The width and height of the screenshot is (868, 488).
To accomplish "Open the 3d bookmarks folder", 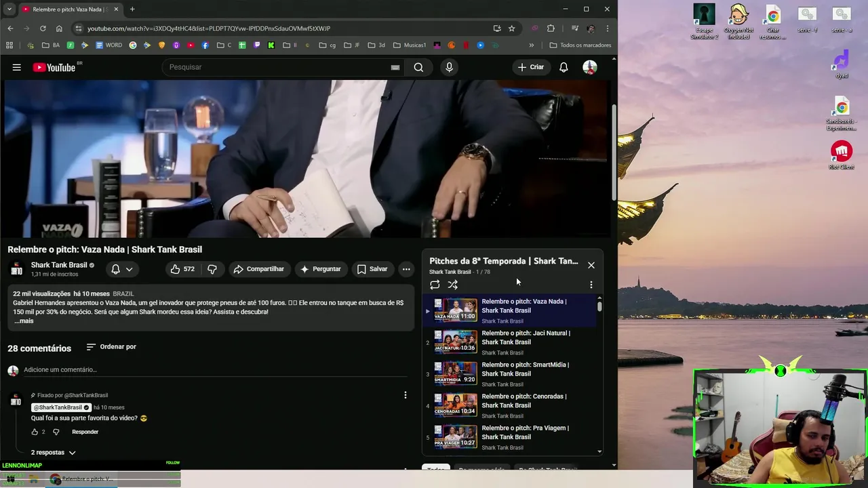I will [x=376, y=45].
